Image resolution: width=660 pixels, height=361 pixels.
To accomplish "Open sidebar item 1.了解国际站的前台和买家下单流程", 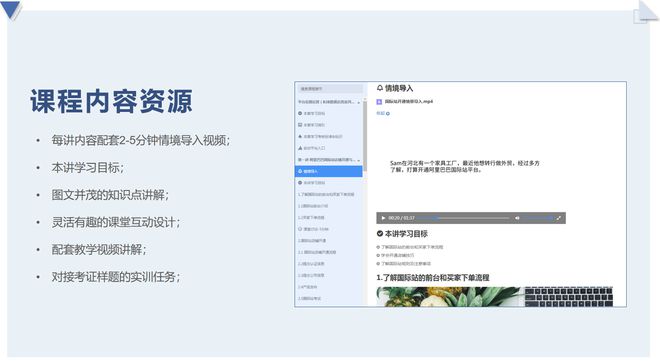I will coord(326,194).
